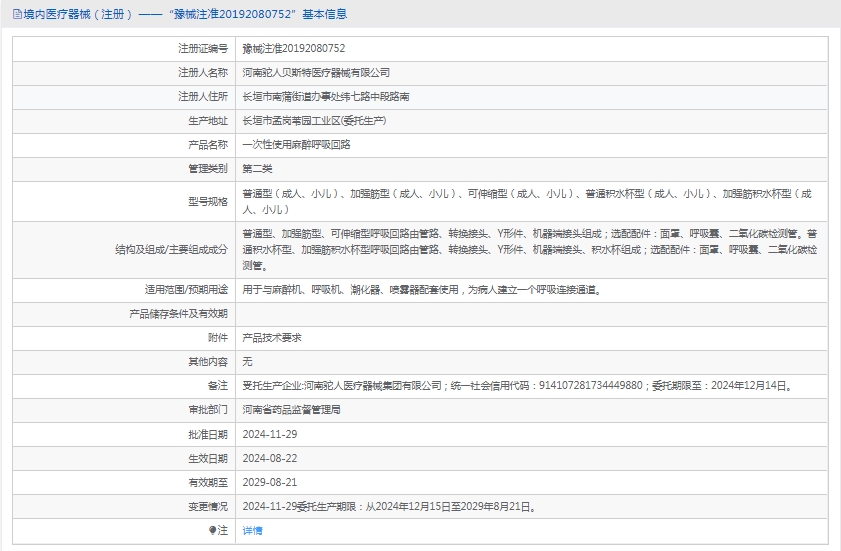Click the registrant address 长垣市南蒲街道 value
This screenshot has width=841, height=551.
(325, 97)
